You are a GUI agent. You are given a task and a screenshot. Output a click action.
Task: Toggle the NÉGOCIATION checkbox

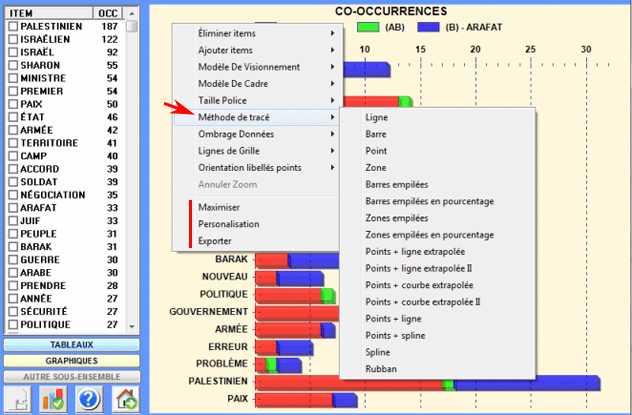(x=13, y=195)
